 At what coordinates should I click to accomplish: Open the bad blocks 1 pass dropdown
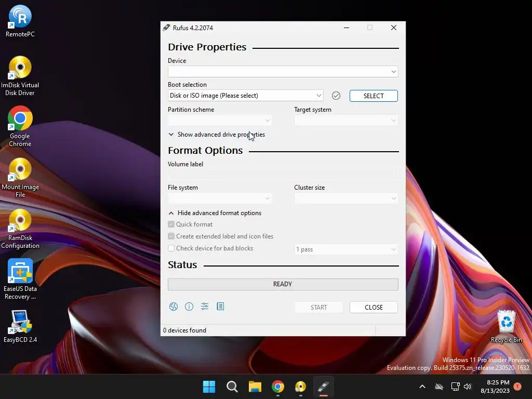(x=346, y=249)
